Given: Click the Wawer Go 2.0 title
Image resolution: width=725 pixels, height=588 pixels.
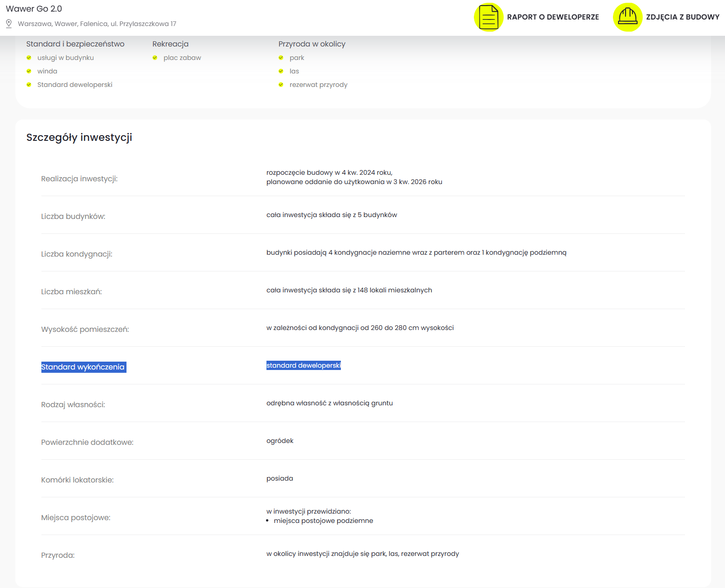Looking at the screenshot, I should click(x=34, y=9).
